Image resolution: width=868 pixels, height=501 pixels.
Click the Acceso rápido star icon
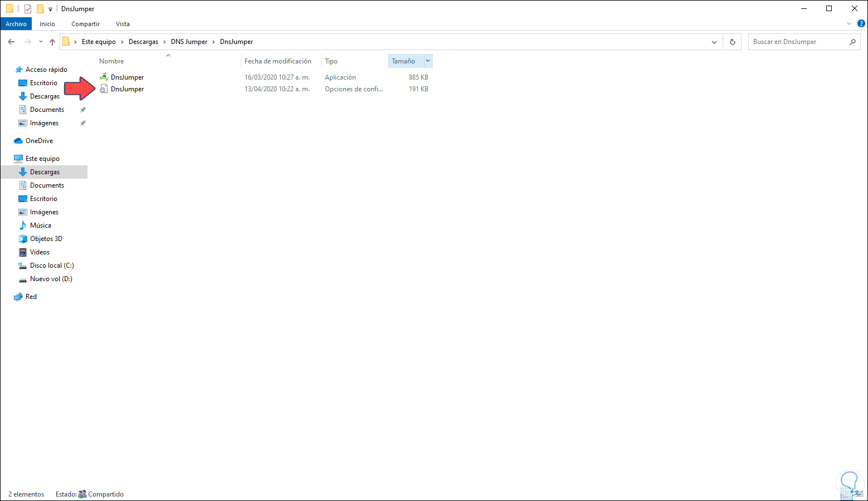(19, 70)
